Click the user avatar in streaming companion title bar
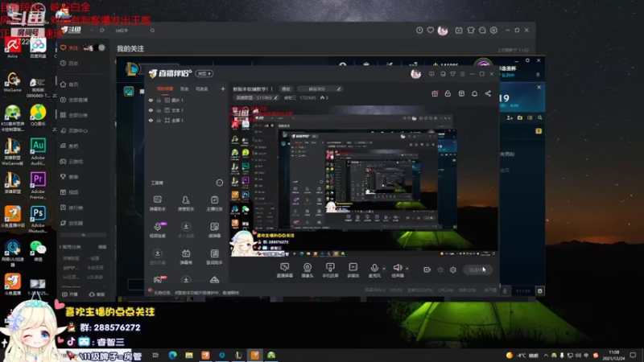This screenshot has height=362, width=644. (415, 74)
